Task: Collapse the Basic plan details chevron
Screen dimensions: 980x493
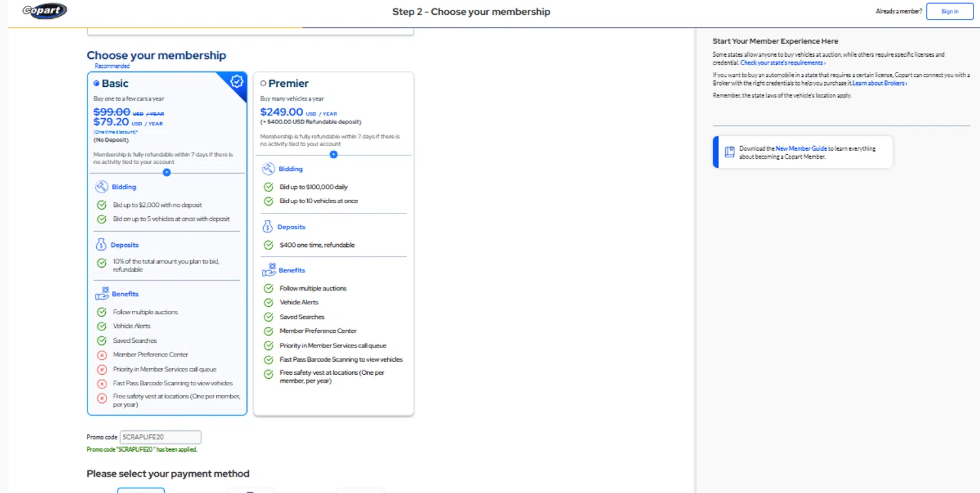Action: pyautogui.click(x=167, y=172)
